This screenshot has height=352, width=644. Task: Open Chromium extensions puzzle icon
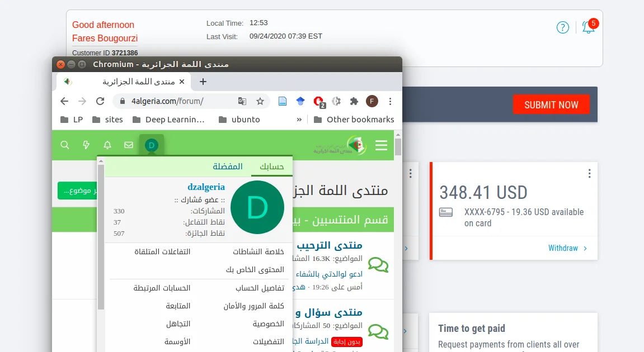pos(354,101)
